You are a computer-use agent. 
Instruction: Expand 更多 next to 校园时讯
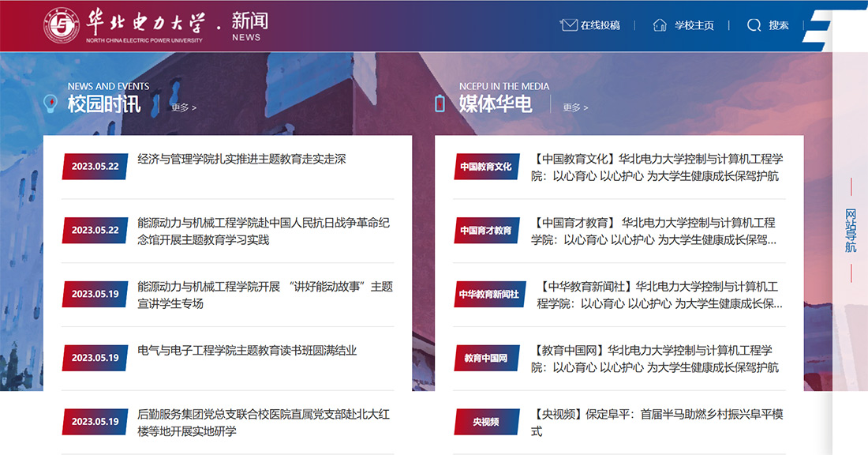pos(183,107)
